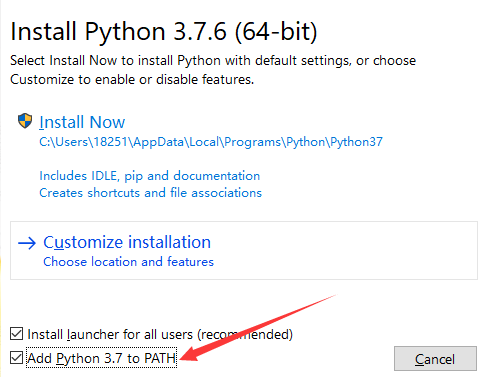This screenshot has width=488, height=377.
Task: Click the 'Add Python 3.7 to PATH' label text
Action: (x=102, y=358)
